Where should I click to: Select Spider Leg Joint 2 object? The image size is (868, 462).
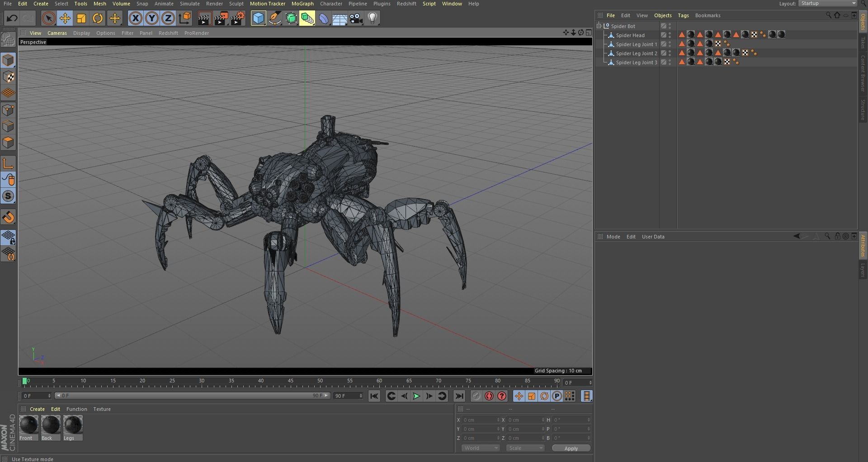coord(637,53)
